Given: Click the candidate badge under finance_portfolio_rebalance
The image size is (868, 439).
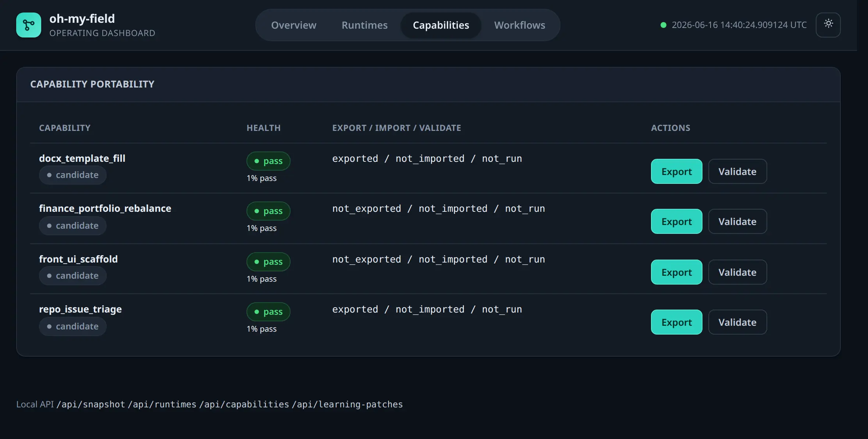Looking at the screenshot, I should (73, 225).
